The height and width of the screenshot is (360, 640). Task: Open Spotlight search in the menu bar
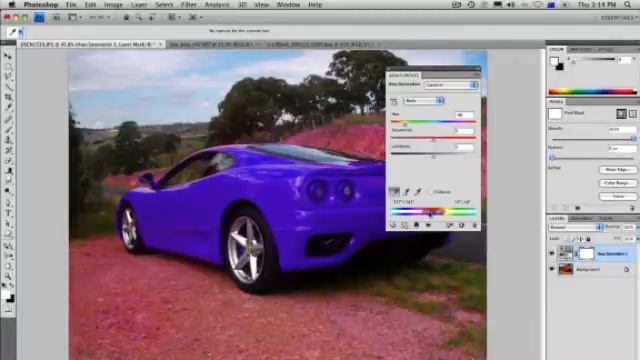[627, 5]
